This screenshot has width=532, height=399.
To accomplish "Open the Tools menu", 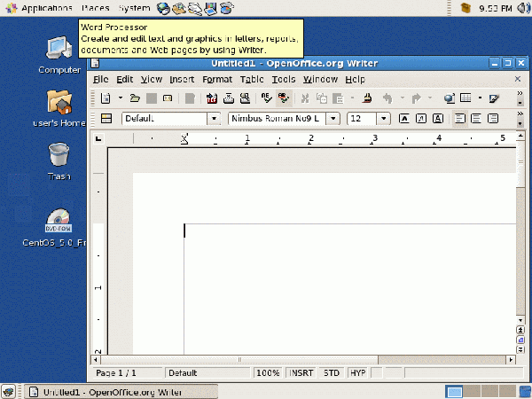I will (284, 79).
